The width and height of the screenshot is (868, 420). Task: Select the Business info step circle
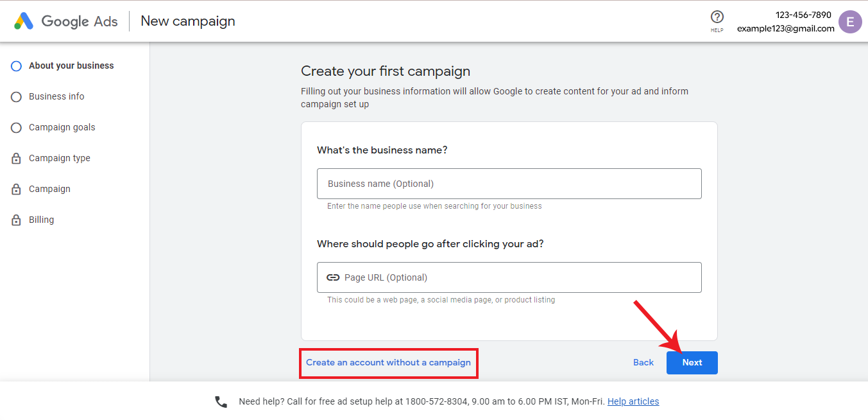click(x=17, y=96)
